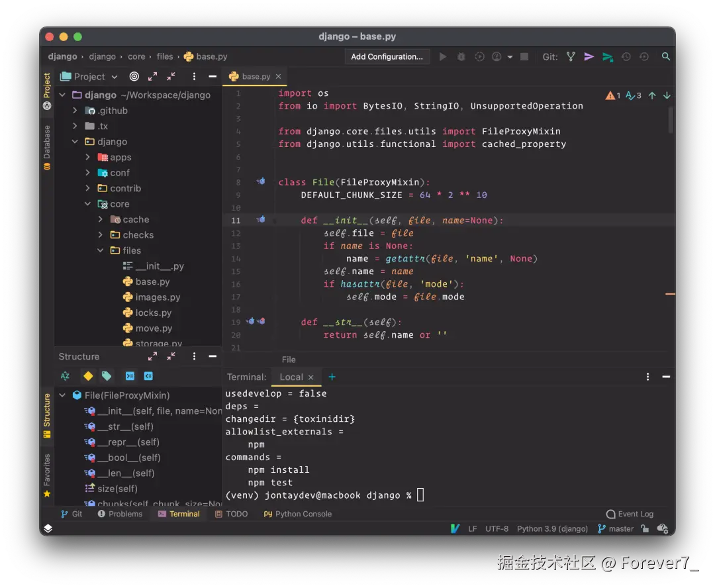
Task: Expand the .tx folder
Action: click(x=75, y=126)
